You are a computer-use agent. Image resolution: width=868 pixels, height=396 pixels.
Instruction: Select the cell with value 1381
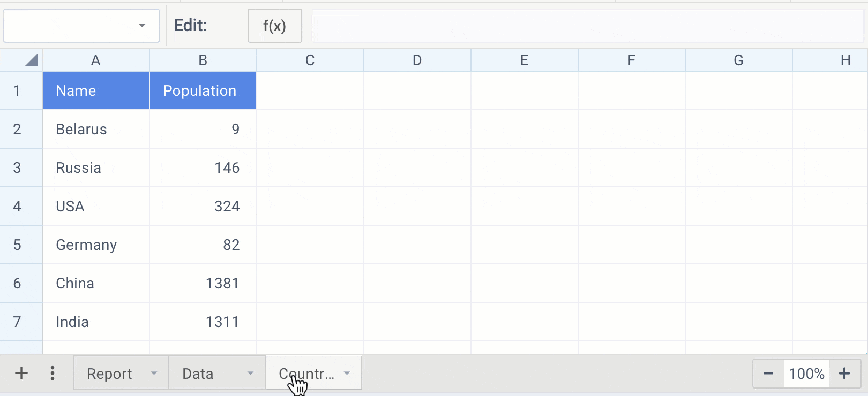pyautogui.click(x=203, y=283)
